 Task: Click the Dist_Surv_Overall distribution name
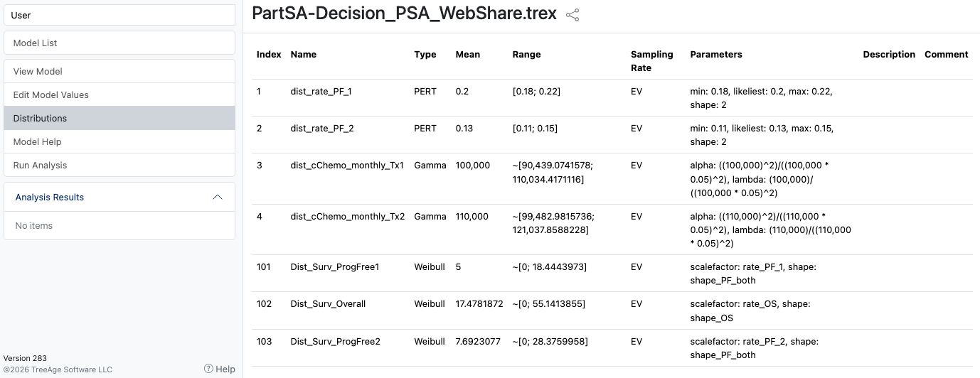click(328, 304)
